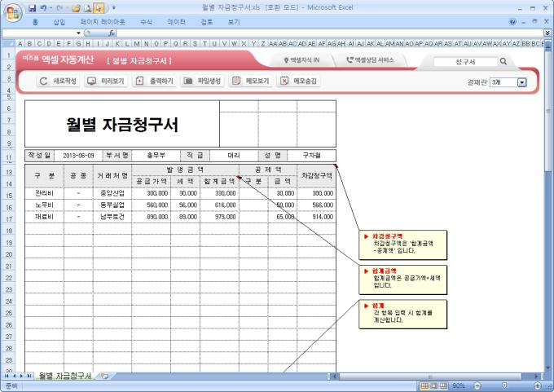Click the Excel Help question mark icon
Screen dimensions: 554x392
512,22
